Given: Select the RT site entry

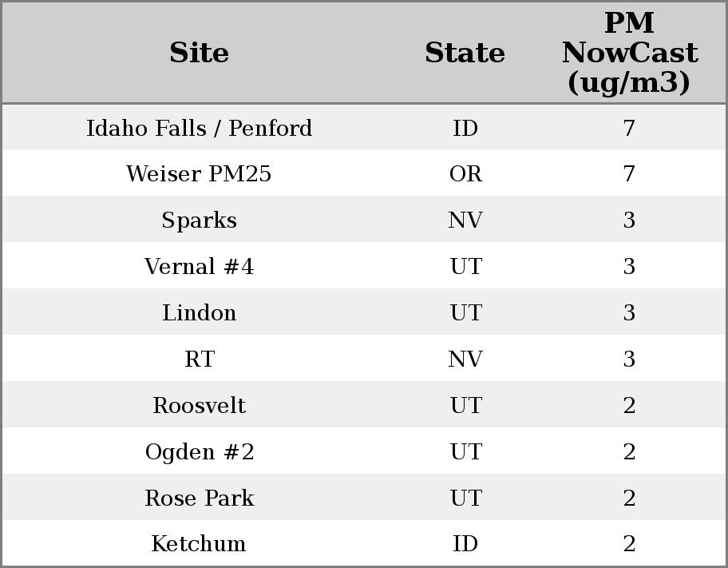Looking at the screenshot, I should tap(199, 359).
